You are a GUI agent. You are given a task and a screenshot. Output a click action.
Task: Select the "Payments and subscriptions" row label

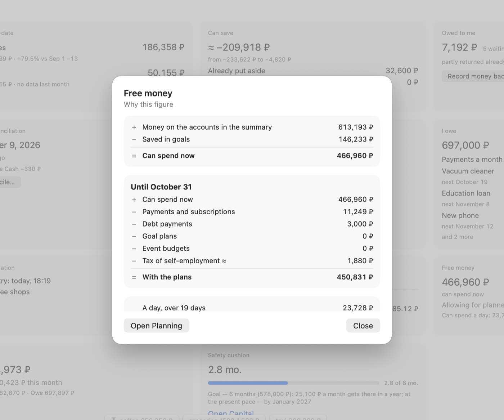[x=189, y=212]
